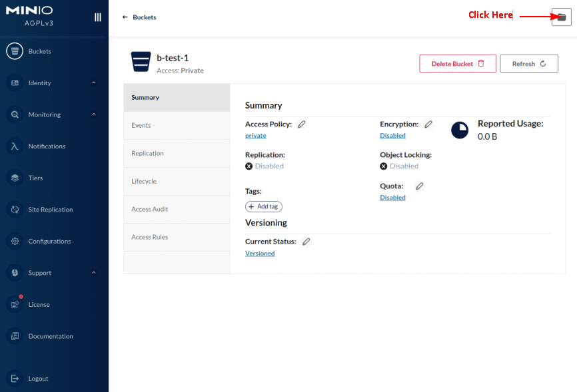
Task: Open the object browser folder icon
Action: pyautogui.click(x=561, y=17)
